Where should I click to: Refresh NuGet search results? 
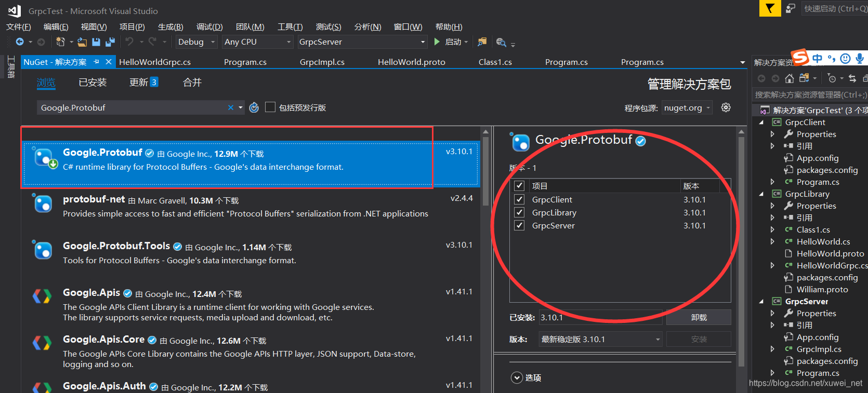[254, 107]
